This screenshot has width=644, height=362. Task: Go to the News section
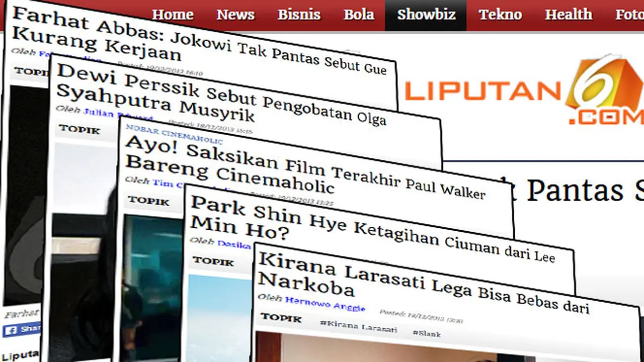(x=235, y=15)
